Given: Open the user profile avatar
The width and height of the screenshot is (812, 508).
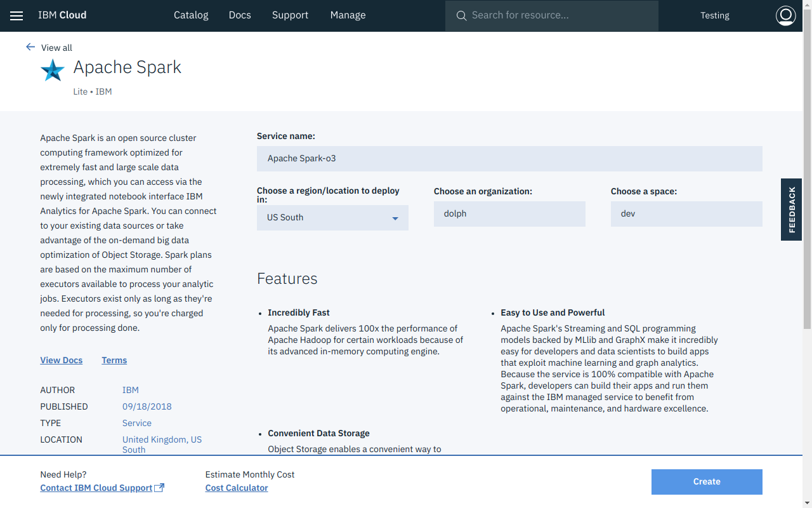Looking at the screenshot, I should point(785,15).
